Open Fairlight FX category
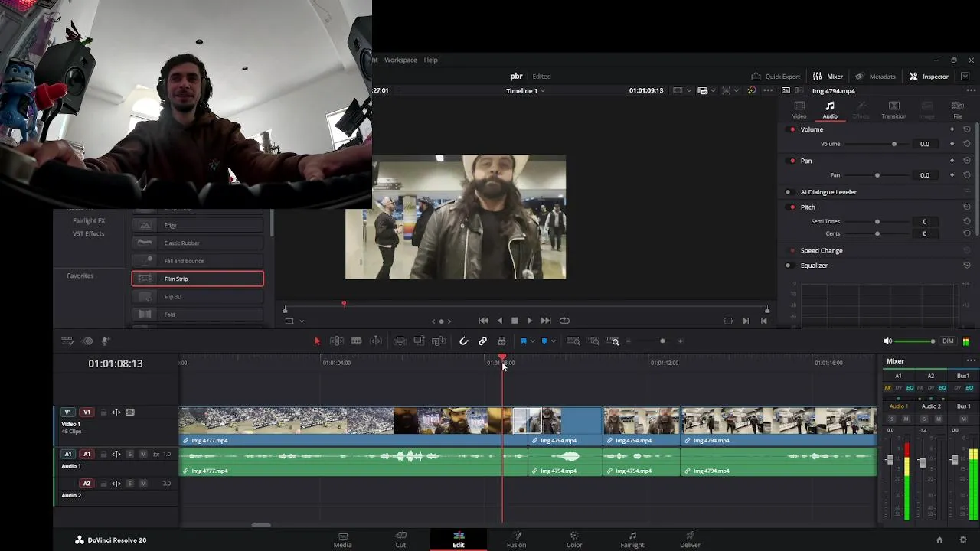 [89, 220]
